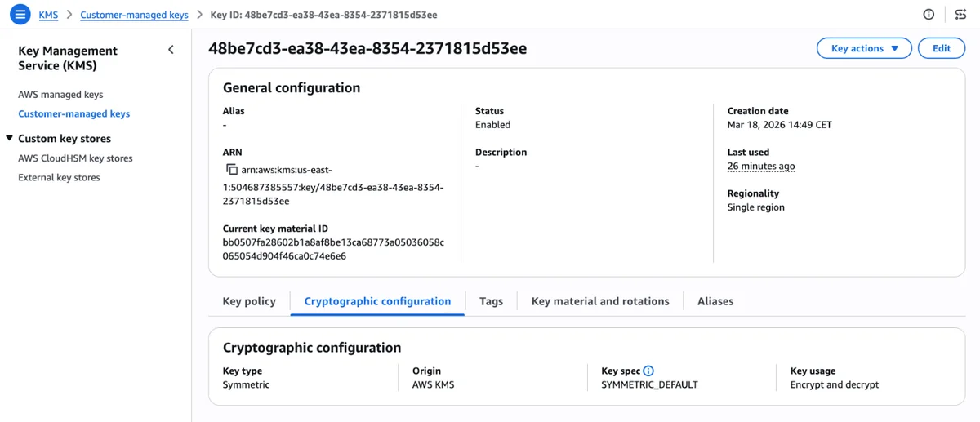980x422 pixels.
Task: Open Key material and rotations tab
Action: [600, 301]
